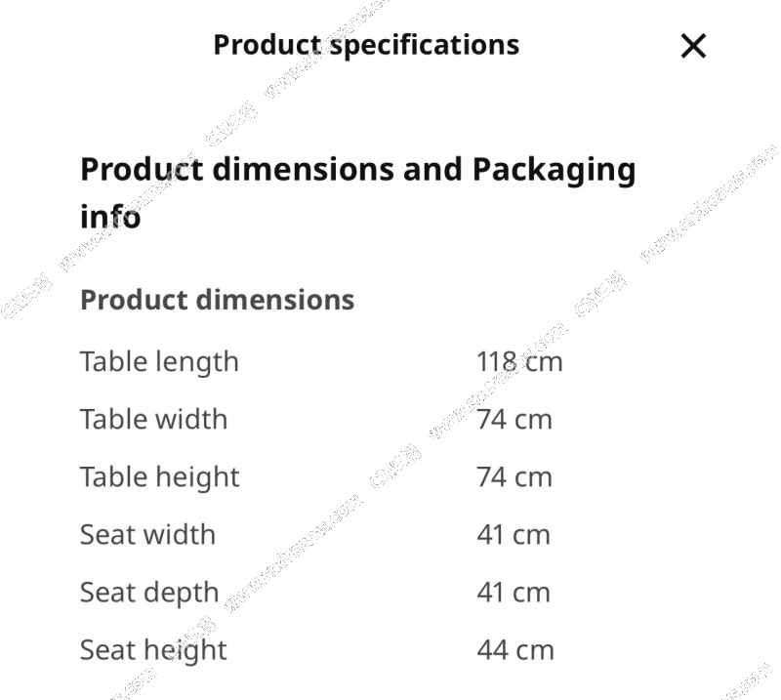Select the 'Seat depth' label

[149, 593]
